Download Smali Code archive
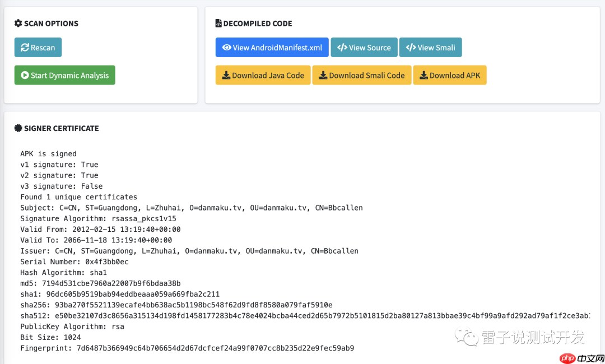605x364 pixels. click(x=361, y=75)
